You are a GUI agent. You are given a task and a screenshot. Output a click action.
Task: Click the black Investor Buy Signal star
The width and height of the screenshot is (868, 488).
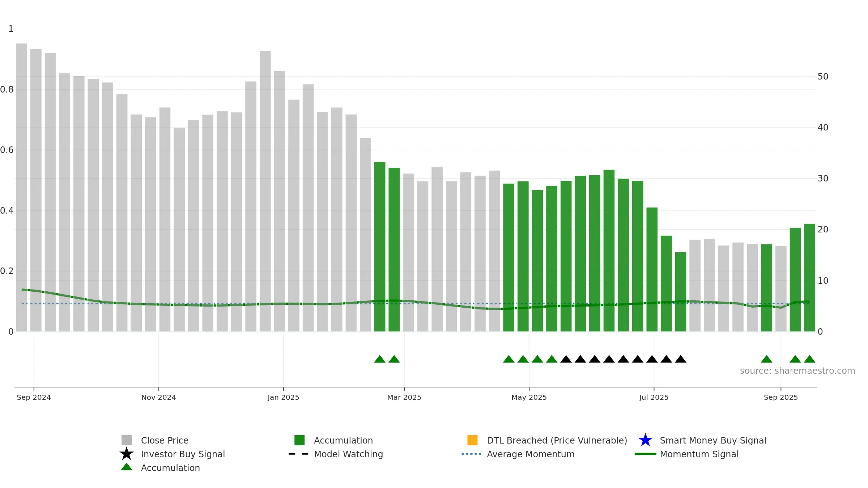pyautogui.click(x=127, y=454)
